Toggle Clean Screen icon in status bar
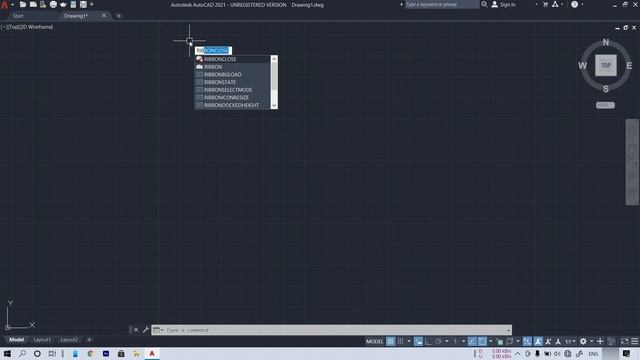The width and height of the screenshot is (640, 360). pos(624,341)
